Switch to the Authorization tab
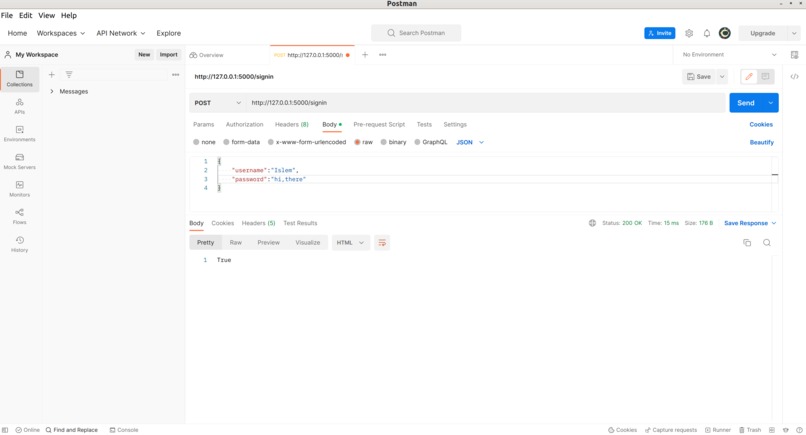Image resolution: width=806 pixels, height=435 pixels. pyautogui.click(x=244, y=124)
